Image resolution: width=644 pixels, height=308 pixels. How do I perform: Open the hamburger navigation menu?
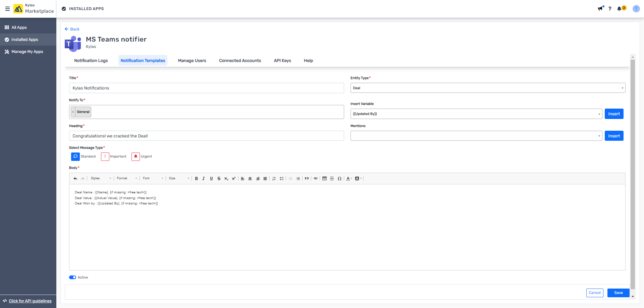(7, 9)
